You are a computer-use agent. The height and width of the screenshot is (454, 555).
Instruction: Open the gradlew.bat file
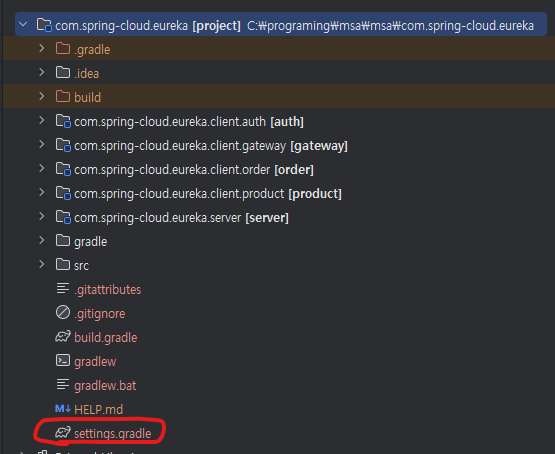[x=105, y=386]
